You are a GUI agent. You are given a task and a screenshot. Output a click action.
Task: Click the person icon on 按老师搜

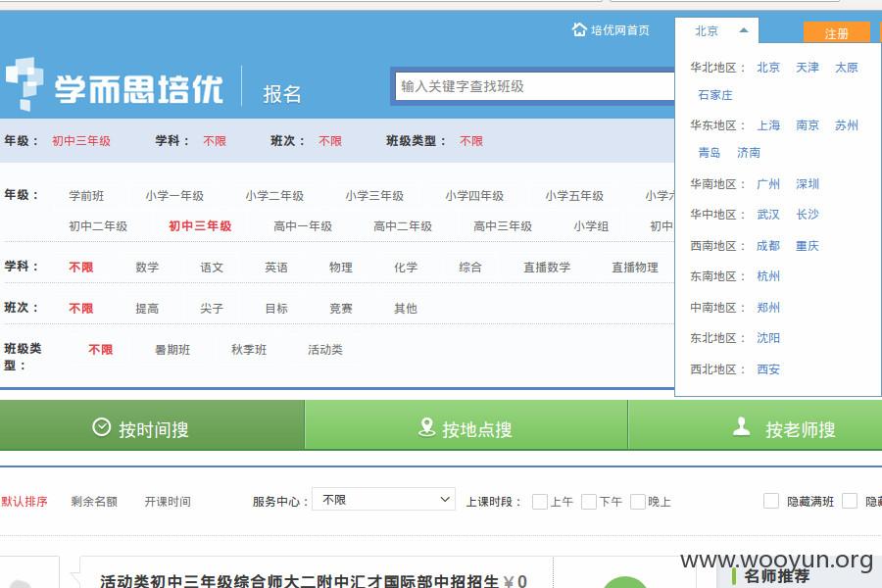(x=742, y=426)
